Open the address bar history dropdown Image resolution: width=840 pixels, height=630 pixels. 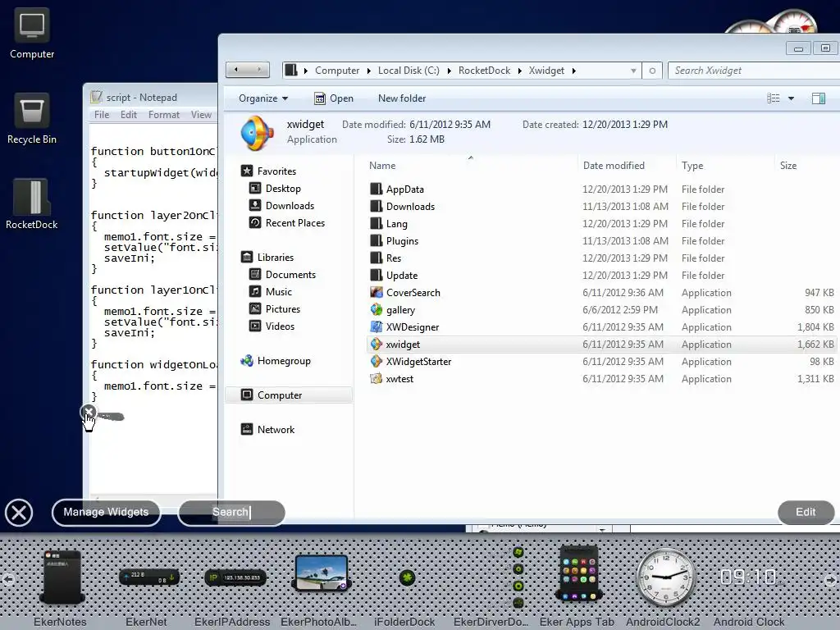(x=633, y=71)
